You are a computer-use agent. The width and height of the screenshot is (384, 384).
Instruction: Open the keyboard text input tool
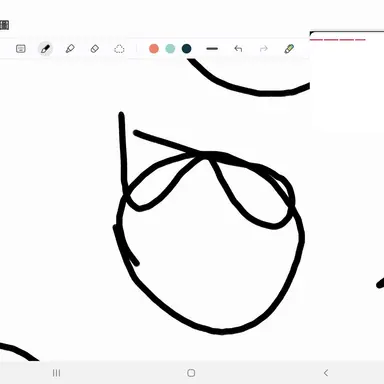pos(21,49)
